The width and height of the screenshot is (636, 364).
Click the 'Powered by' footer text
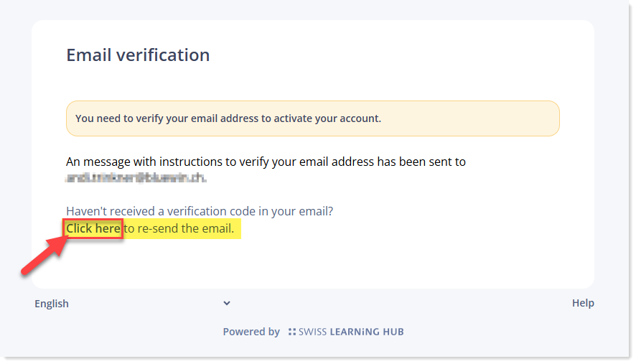(251, 332)
